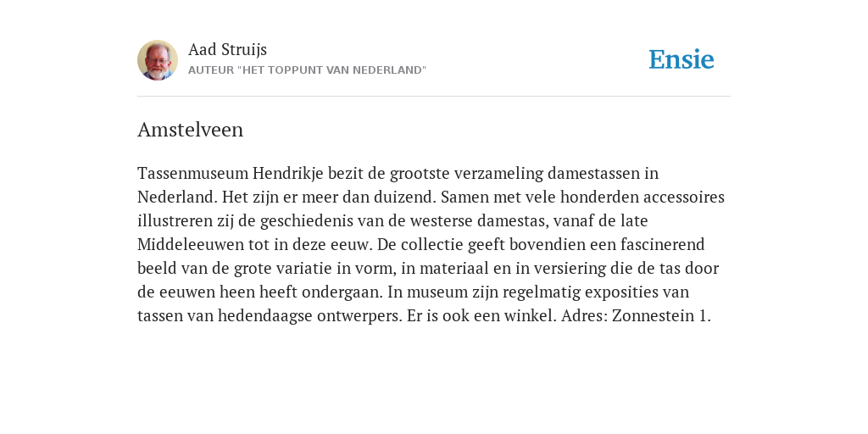868x434 pixels.
Task: Click the author name Aad Struijs
Action: point(227,49)
